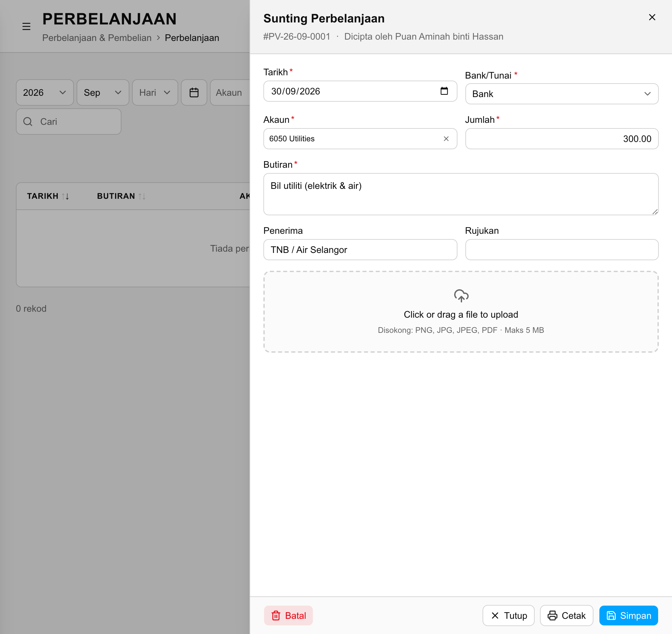The width and height of the screenshot is (672, 634).
Task: Open the Akaun filter dropdown
Action: [230, 92]
